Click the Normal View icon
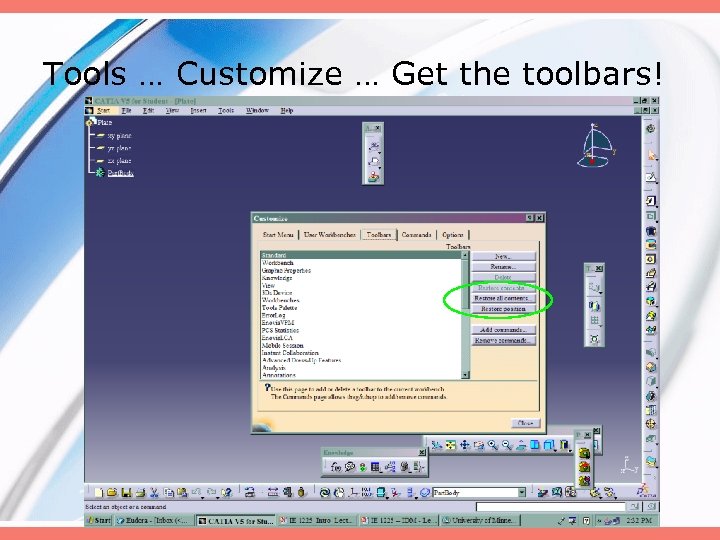Screen dimensions: 720x540 (x=521, y=445)
